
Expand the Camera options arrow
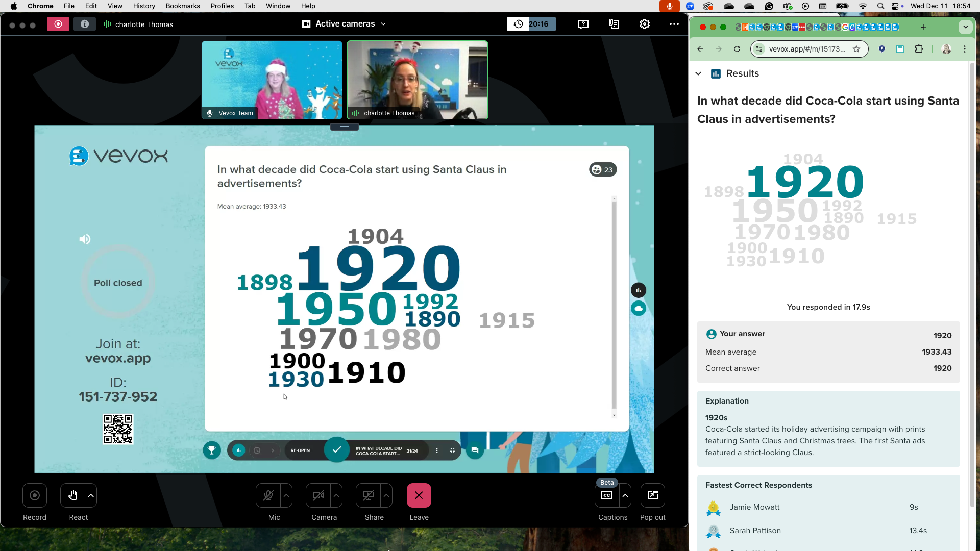pos(336,495)
